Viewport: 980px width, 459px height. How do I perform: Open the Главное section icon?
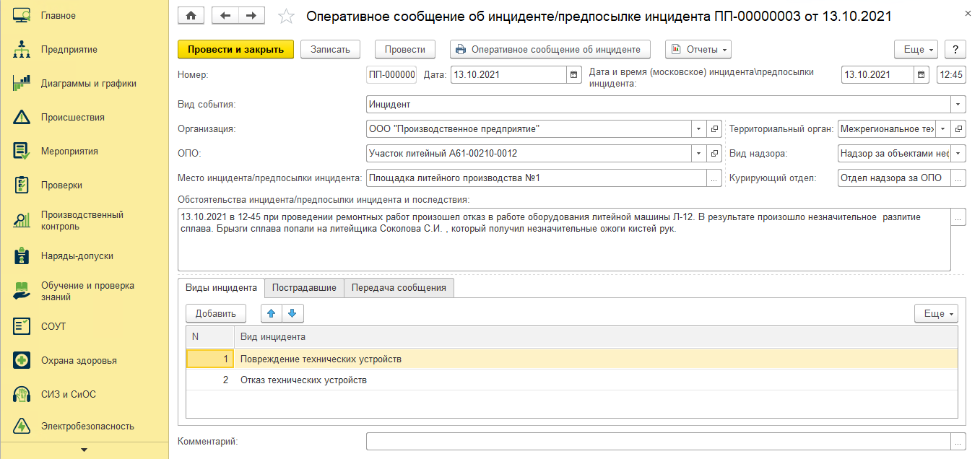[22, 15]
